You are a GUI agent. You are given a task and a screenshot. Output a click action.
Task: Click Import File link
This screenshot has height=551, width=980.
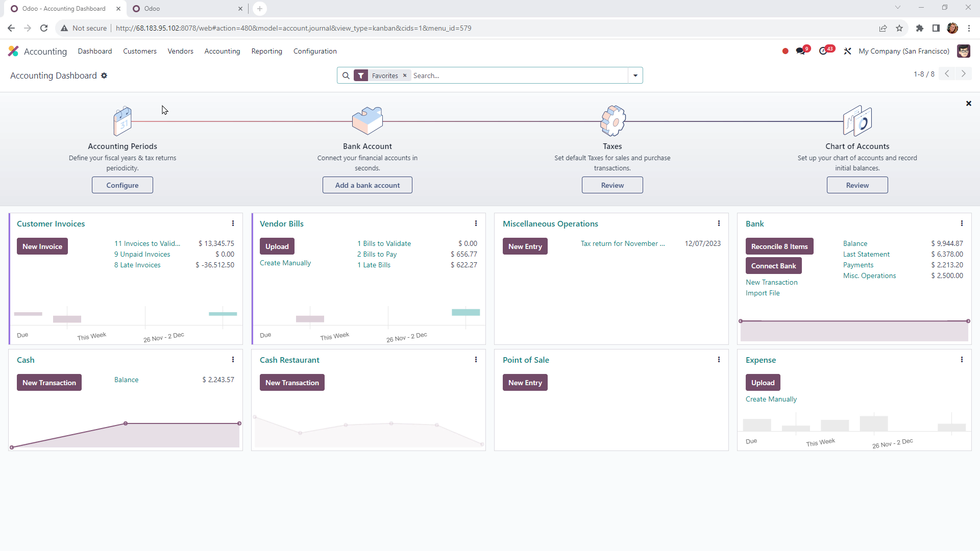763,293
